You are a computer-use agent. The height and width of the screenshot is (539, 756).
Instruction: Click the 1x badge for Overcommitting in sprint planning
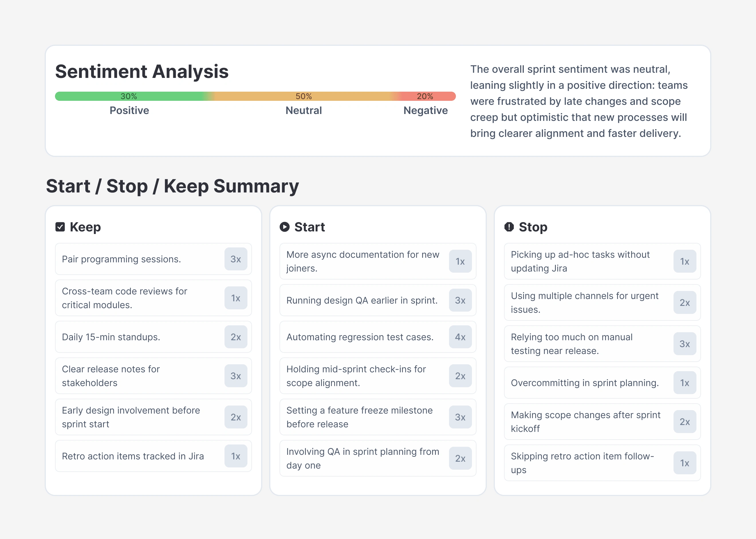(685, 383)
